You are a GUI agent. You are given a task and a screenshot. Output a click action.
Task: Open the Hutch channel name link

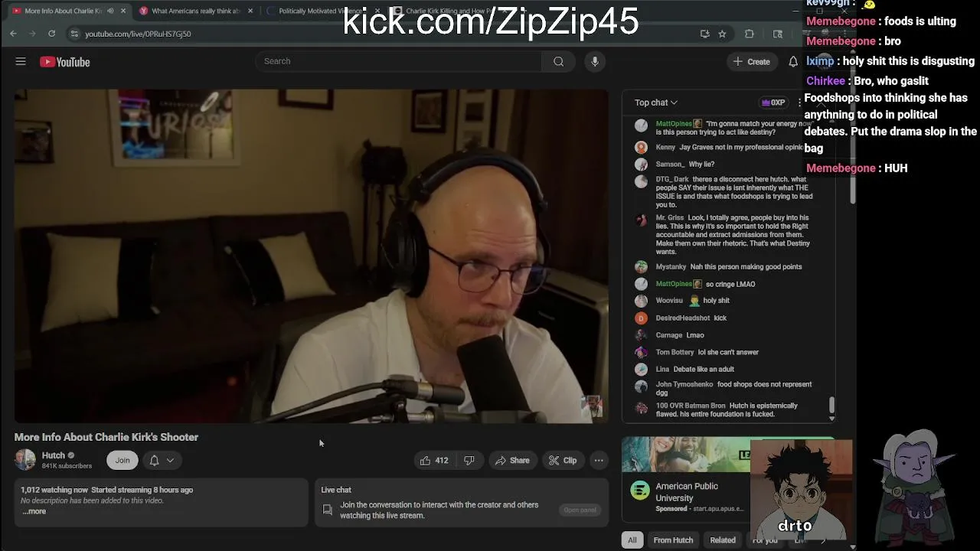click(x=54, y=455)
